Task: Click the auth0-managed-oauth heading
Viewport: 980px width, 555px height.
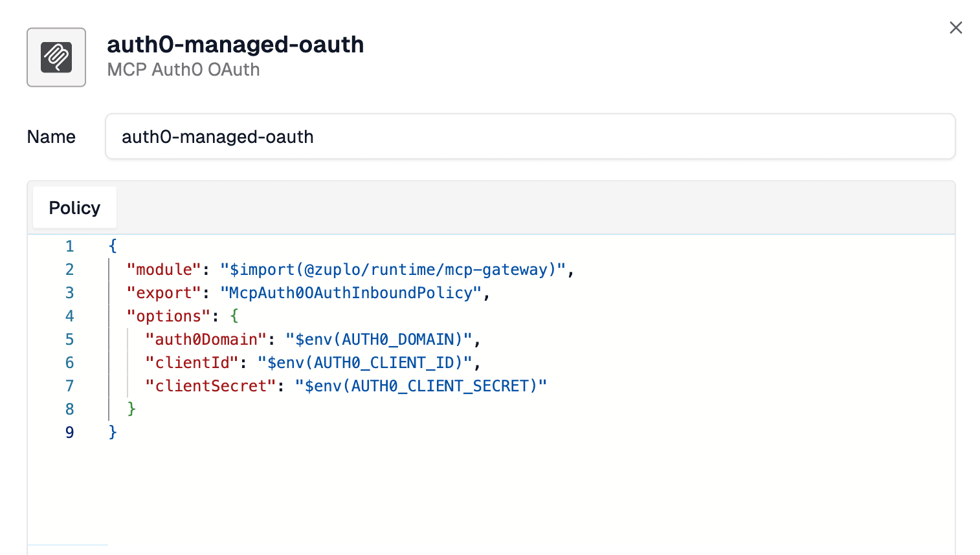Action: 236,45
